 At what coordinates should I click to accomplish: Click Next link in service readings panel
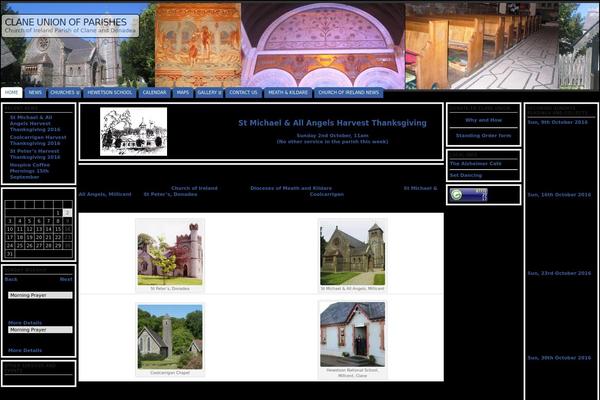65,279
